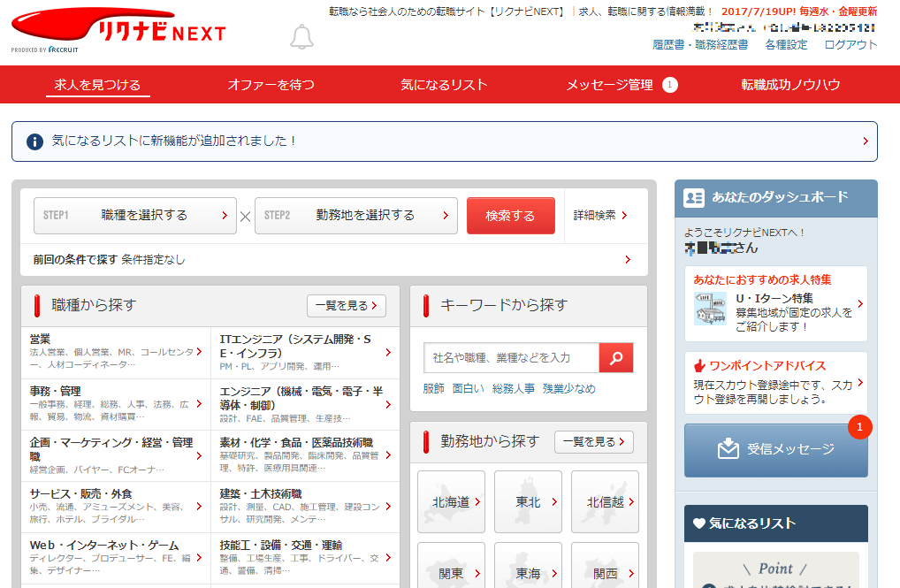Click the 気になるリスト sidebar header

[x=776, y=523]
